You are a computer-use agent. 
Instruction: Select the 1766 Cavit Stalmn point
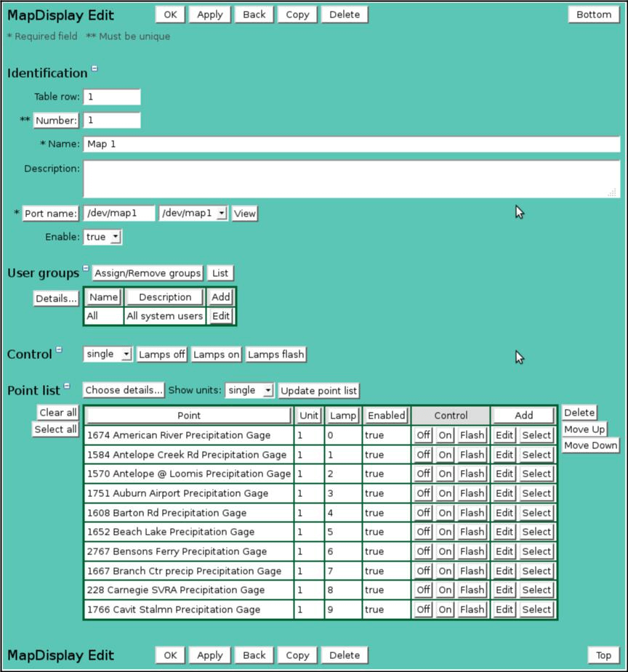click(x=536, y=609)
